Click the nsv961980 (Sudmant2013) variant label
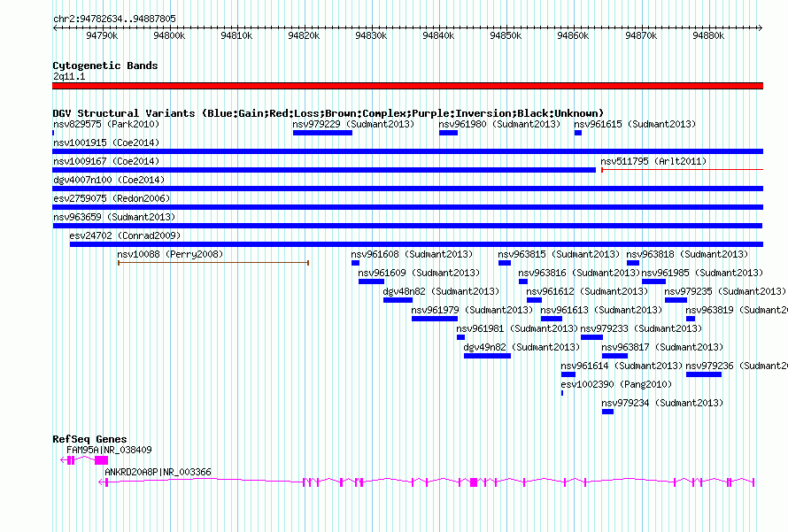Image resolution: width=788 pixels, height=532 pixels. coord(499,124)
